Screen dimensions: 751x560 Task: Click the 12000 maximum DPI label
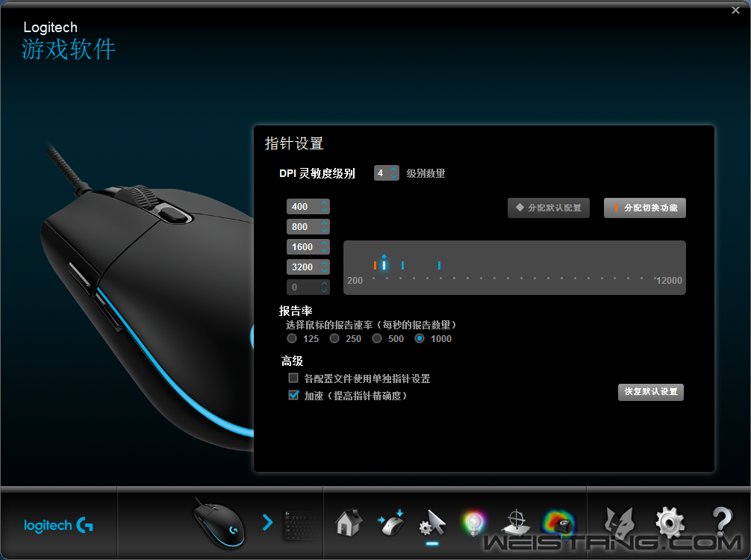[669, 281]
